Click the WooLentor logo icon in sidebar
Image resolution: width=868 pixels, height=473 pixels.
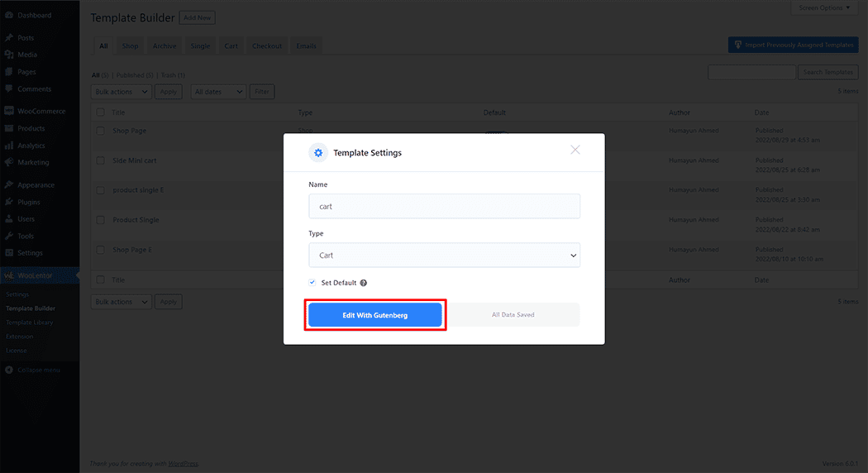tap(9, 275)
